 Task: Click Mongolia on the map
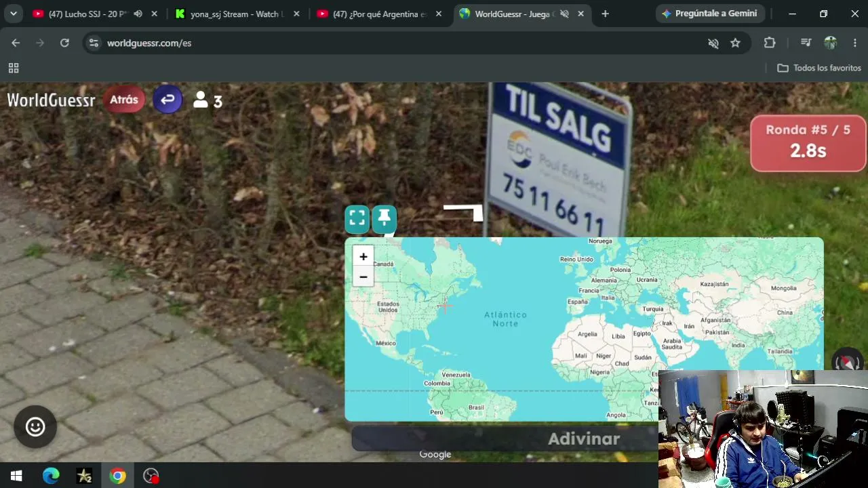[x=784, y=288]
